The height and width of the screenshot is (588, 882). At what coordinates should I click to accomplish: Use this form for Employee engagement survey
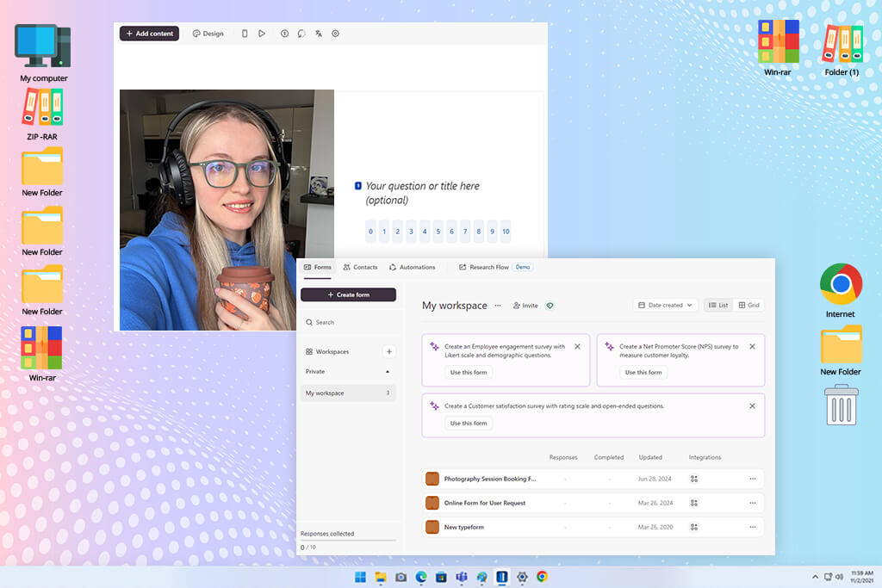point(469,372)
